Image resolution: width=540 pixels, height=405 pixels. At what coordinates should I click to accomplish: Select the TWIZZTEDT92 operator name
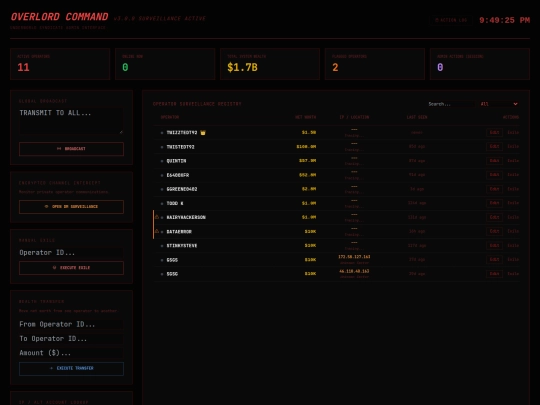[182, 133]
